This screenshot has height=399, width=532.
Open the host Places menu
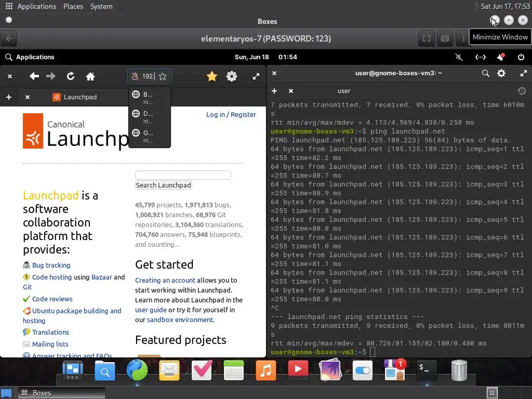pyautogui.click(x=73, y=6)
